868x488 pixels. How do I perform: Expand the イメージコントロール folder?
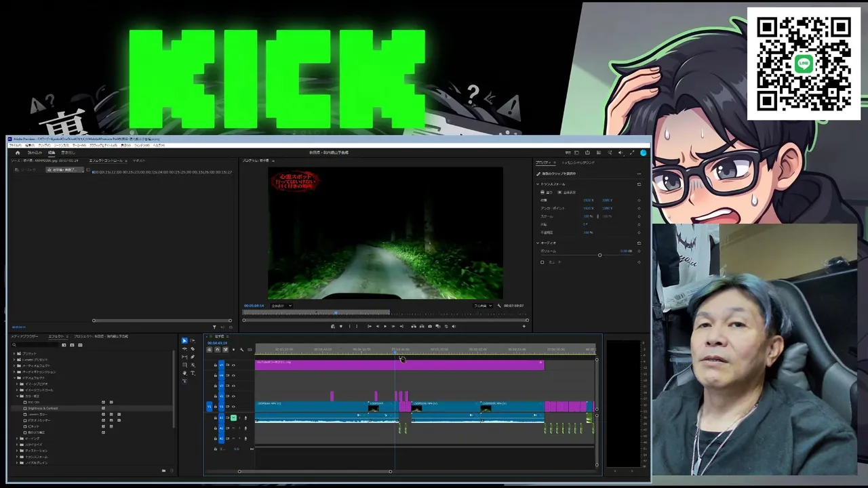[x=18, y=390]
